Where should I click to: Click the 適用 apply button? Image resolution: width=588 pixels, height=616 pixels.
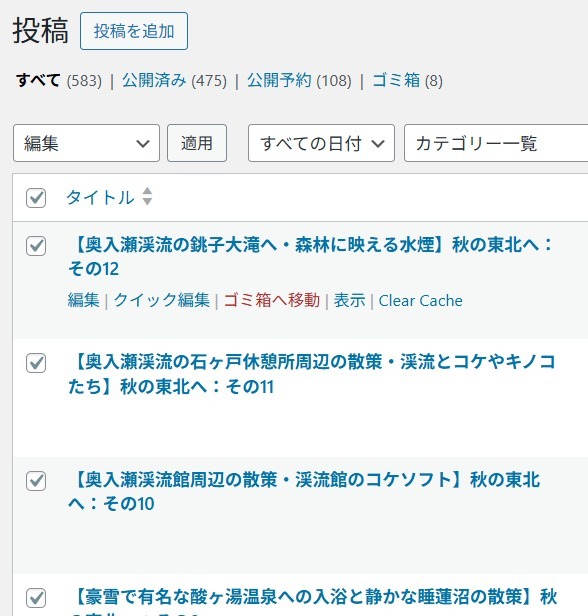coord(197,143)
